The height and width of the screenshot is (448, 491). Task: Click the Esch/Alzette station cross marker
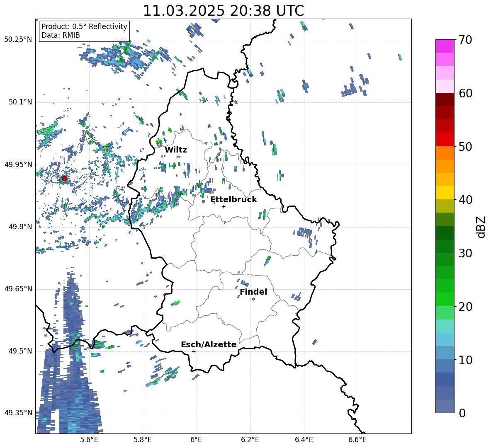click(194, 351)
